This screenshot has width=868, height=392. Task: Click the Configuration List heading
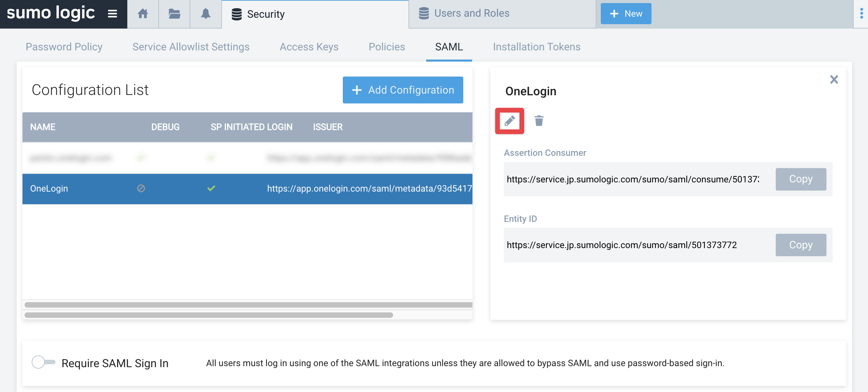coord(90,90)
